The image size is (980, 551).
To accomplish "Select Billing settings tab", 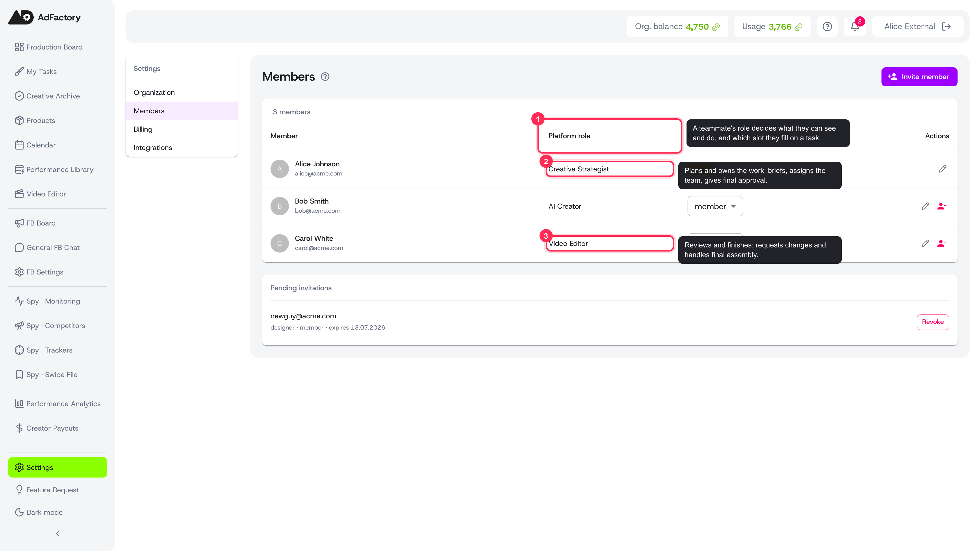I will click(x=181, y=129).
